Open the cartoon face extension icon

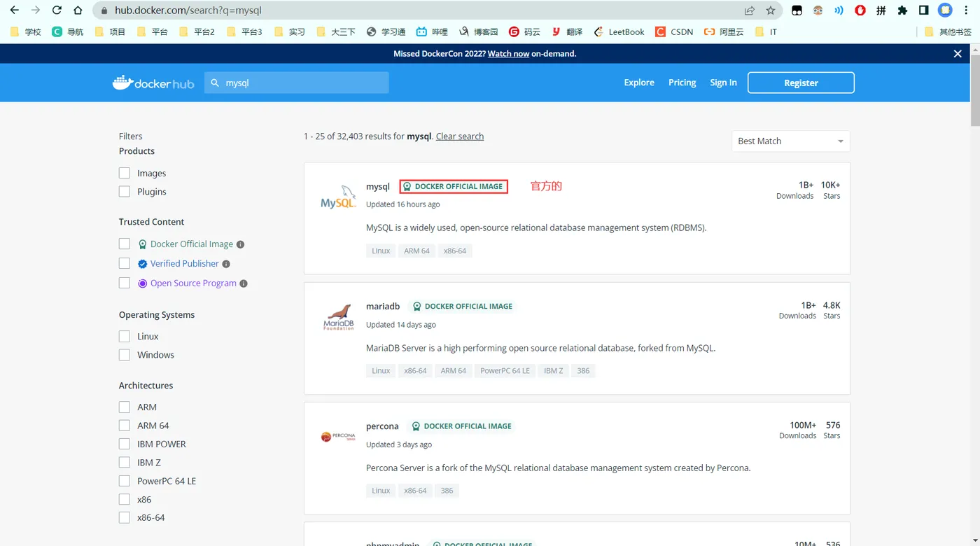(818, 10)
